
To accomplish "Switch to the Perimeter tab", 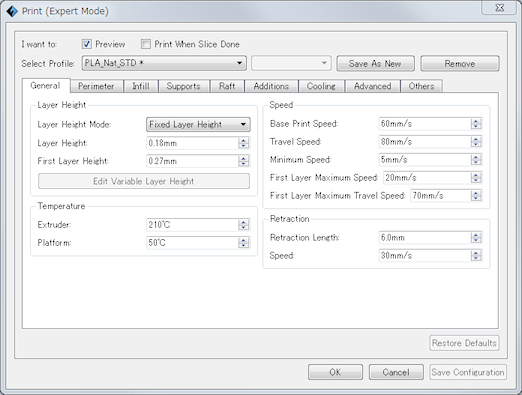I will pos(96,86).
